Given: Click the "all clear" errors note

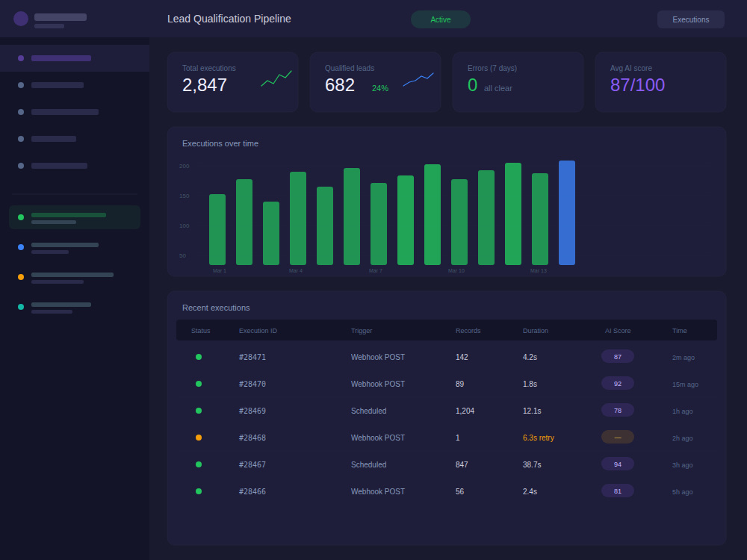Looking at the screenshot, I should point(498,88).
